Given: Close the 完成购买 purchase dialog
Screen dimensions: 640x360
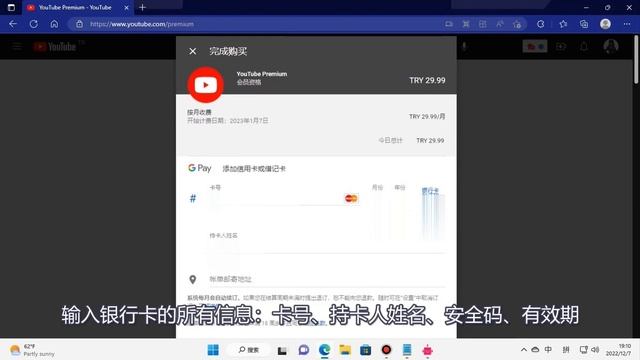Looking at the screenshot, I should tap(192, 51).
